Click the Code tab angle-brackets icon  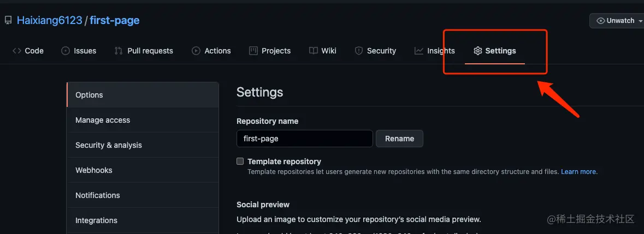pyautogui.click(x=17, y=51)
